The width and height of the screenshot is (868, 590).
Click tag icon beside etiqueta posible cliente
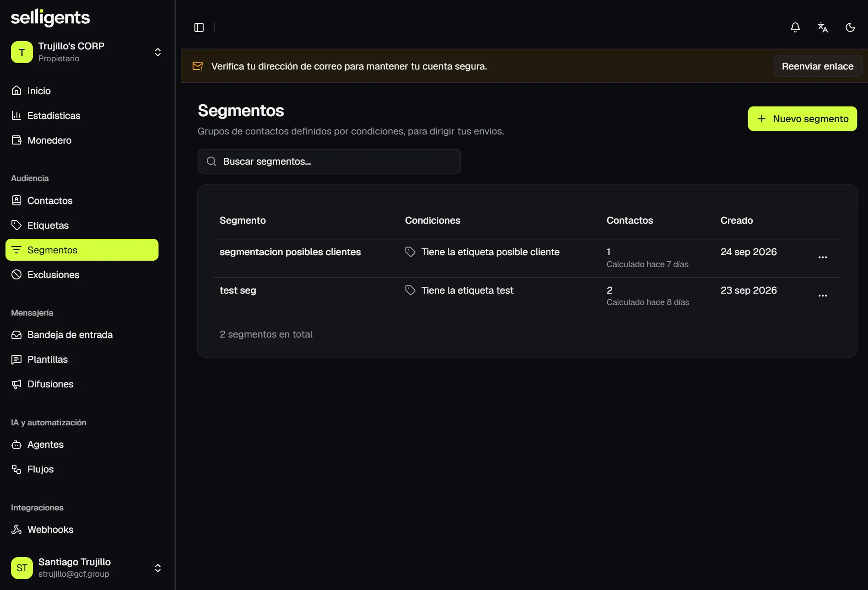[410, 252]
